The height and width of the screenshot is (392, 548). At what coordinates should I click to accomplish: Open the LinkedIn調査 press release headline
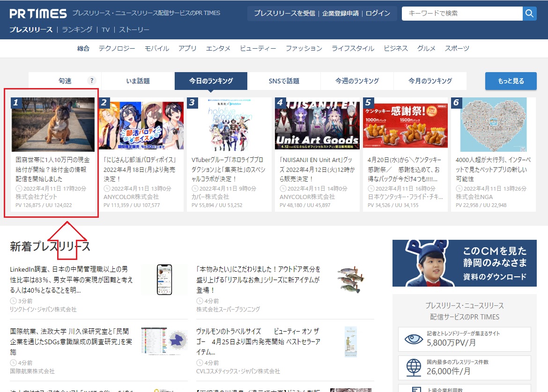coord(71,280)
